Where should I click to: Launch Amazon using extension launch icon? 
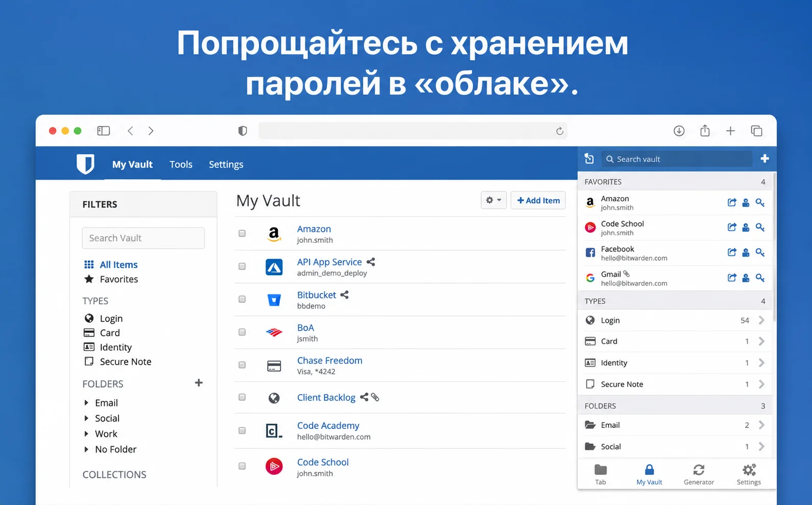click(732, 203)
